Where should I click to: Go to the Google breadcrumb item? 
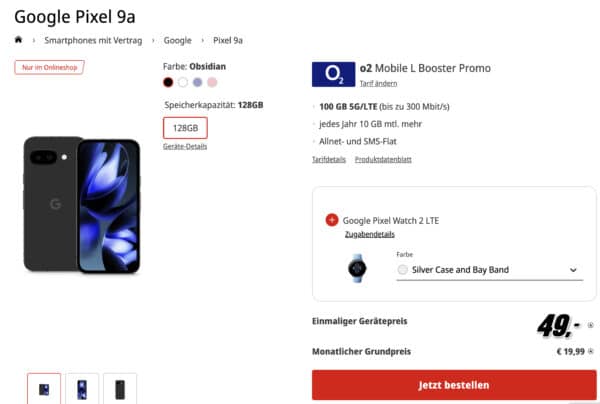pyautogui.click(x=178, y=40)
